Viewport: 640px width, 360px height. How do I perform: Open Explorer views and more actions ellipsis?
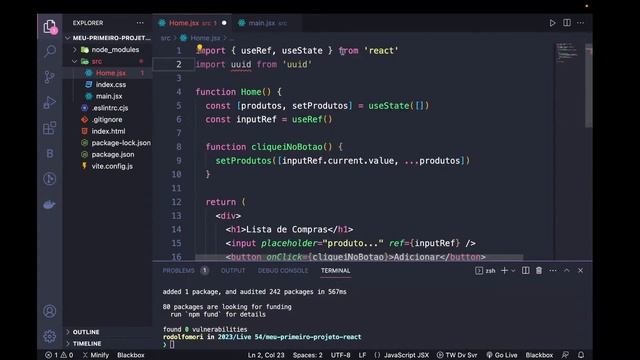point(140,23)
